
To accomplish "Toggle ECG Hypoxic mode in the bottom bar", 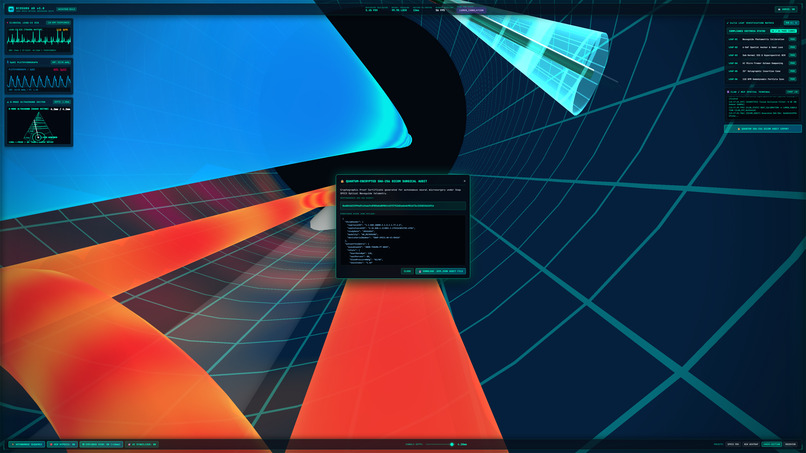I will pos(62,444).
